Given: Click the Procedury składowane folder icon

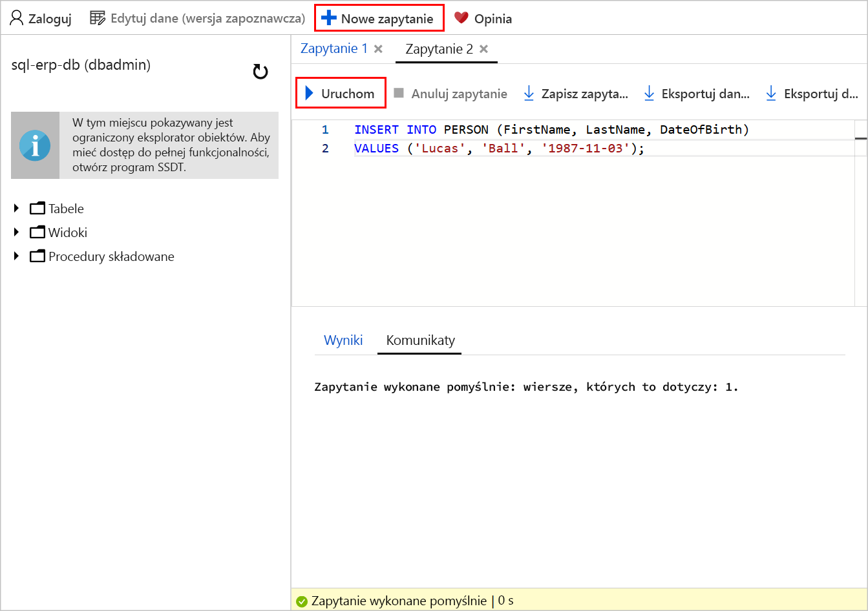Looking at the screenshot, I should pyautogui.click(x=37, y=256).
